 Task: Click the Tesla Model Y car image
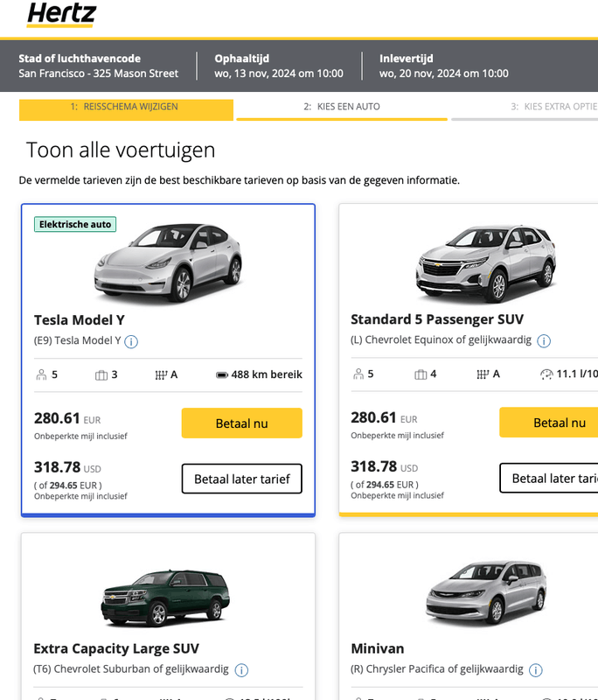(x=169, y=262)
